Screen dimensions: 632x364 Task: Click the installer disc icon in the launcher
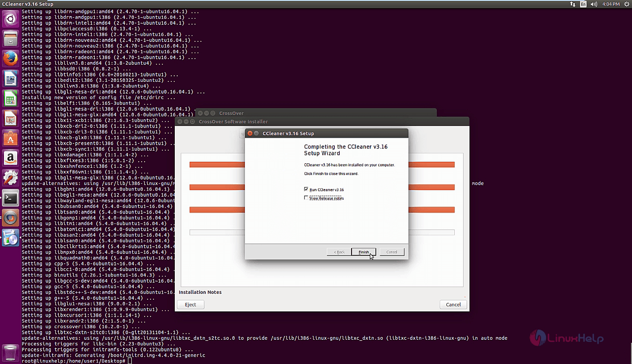click(11, 238)
